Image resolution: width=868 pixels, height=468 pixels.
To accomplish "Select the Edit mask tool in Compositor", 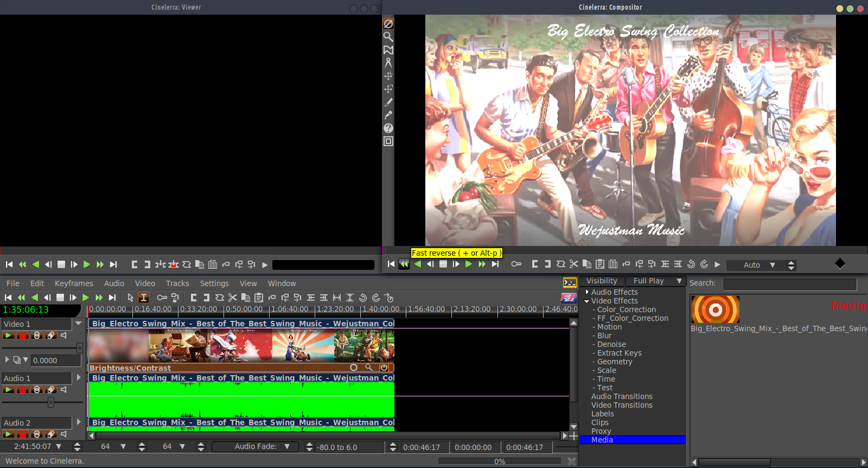I will point(388,50).
